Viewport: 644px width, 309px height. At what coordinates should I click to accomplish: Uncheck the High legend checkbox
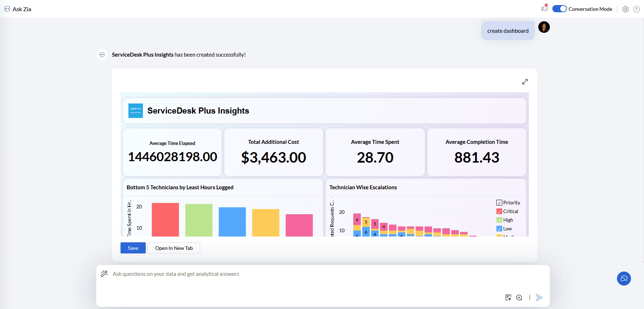coord(499,220)
